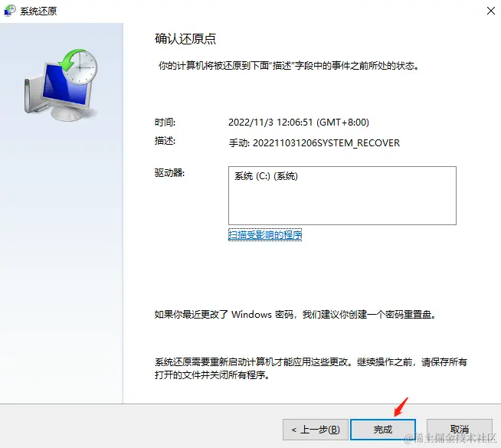This screenshot has height=448, width=501.
Task: Click the restart warning paragraph text
Action: pos(311,368)
